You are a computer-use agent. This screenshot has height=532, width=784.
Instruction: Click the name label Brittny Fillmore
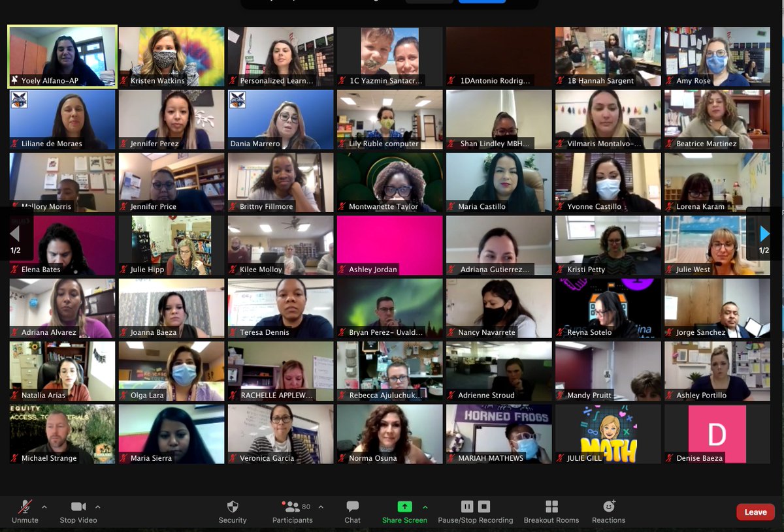point(265,206)
